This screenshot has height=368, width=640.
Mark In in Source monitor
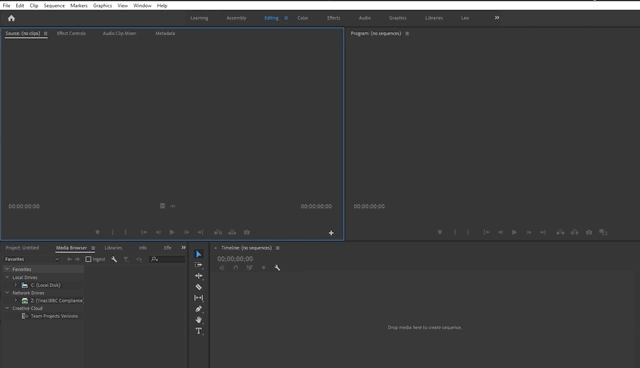click(x=112, y=232)
